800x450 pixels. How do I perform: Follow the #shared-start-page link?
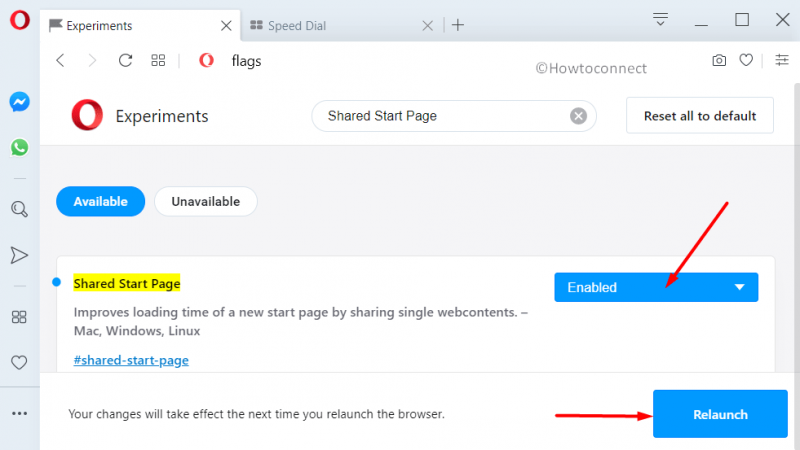click(131, 360)
